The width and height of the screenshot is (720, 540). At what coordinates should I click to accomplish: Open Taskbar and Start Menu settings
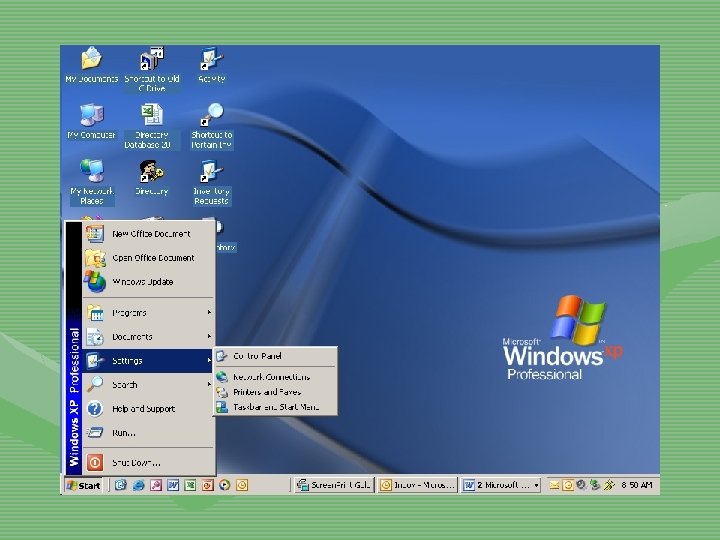click(276, 407)
